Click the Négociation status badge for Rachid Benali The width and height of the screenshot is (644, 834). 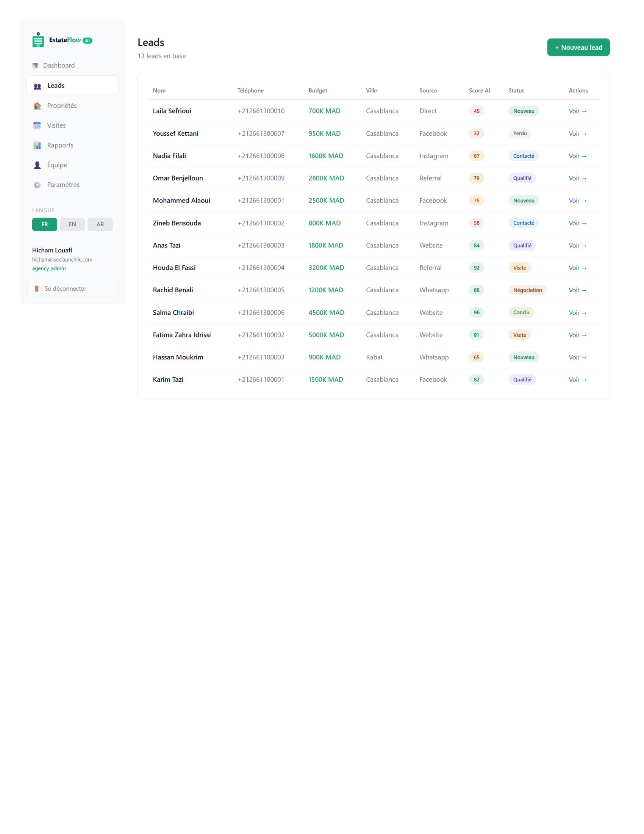coord(527,290)
